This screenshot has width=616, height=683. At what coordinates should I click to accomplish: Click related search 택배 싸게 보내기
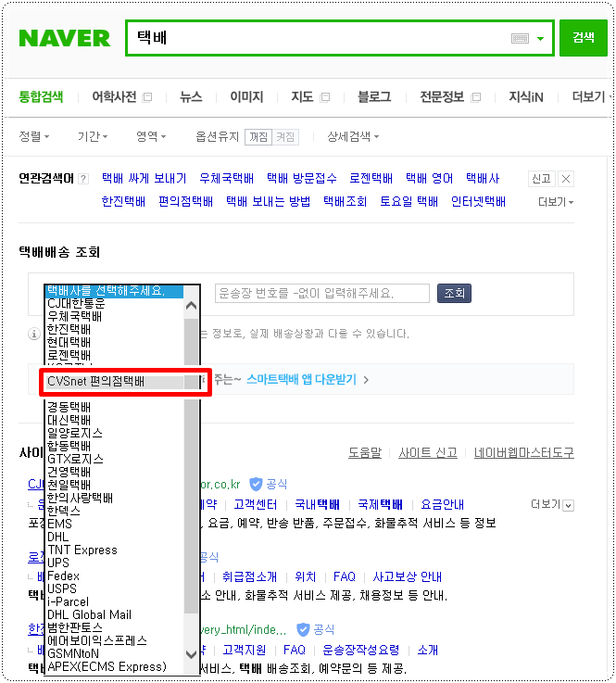click(145, 178)
